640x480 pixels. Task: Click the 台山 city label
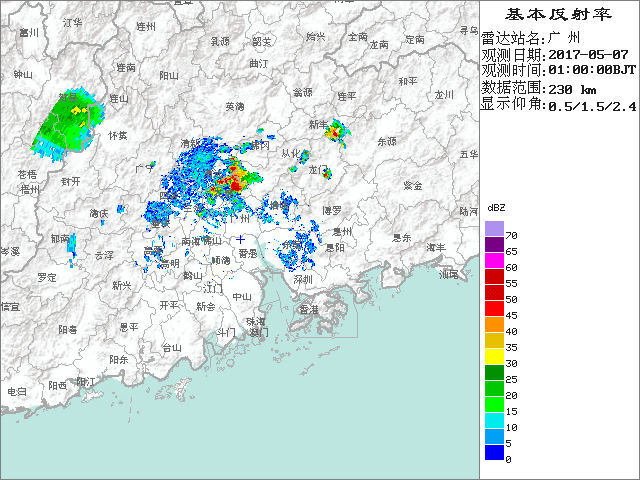(x=172, y=348)
